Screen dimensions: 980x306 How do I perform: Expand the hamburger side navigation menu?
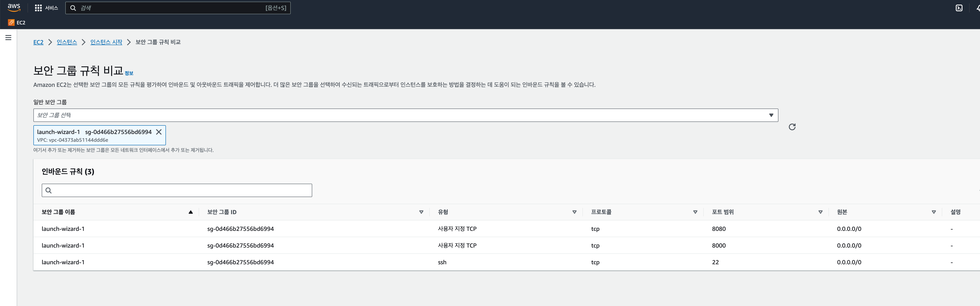8,38
